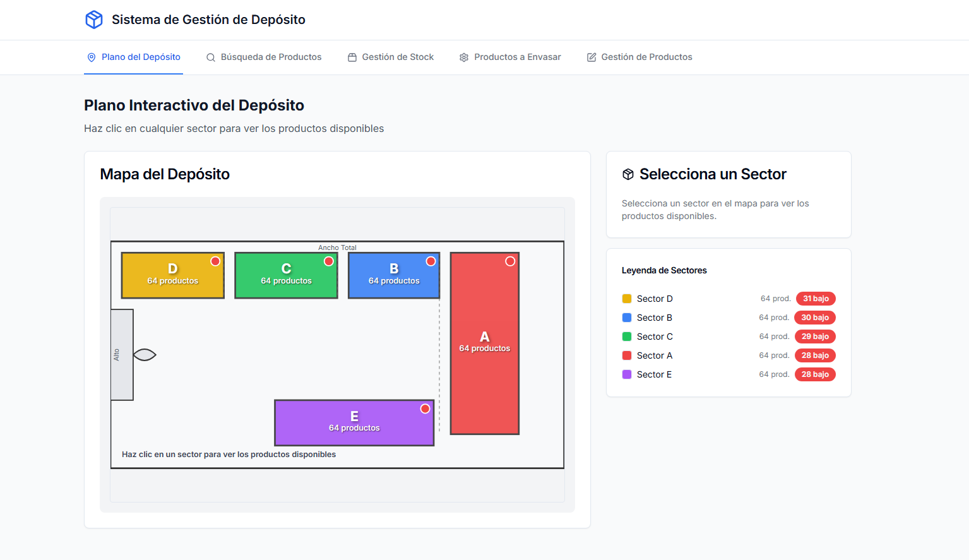
Task: Click the magnifier icon beside Búsqueda de Productos
Action: point(211,57)
